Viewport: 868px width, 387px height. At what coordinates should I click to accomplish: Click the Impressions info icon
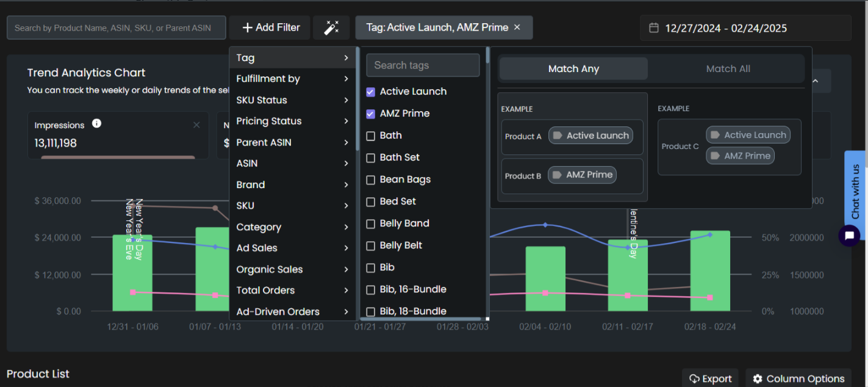[96, 124]
